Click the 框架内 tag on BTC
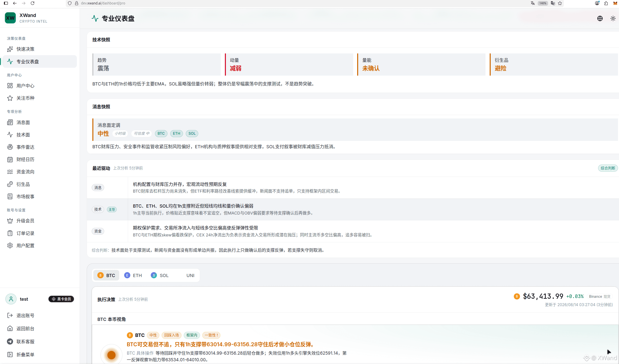619x364 pixels. (192, 335)
